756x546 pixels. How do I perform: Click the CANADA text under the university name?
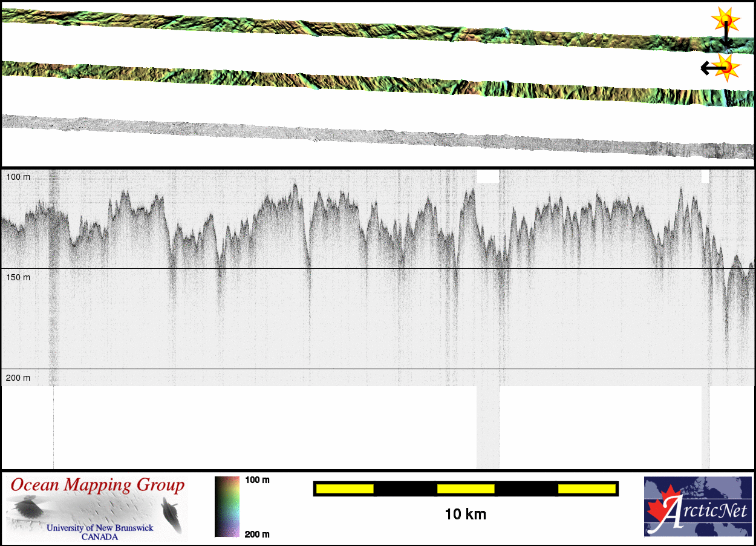click(x=100, y=537)
